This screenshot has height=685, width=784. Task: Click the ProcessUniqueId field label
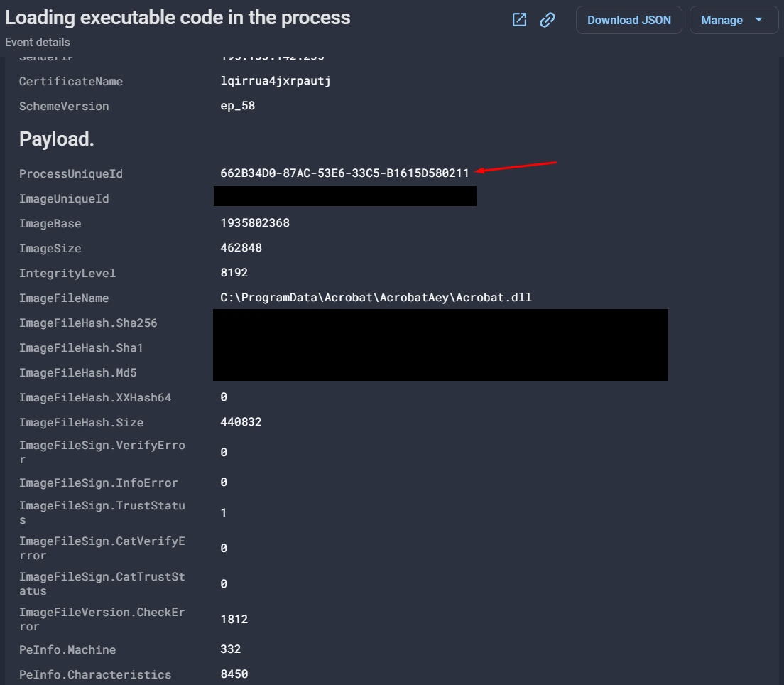tap(71, 173)
